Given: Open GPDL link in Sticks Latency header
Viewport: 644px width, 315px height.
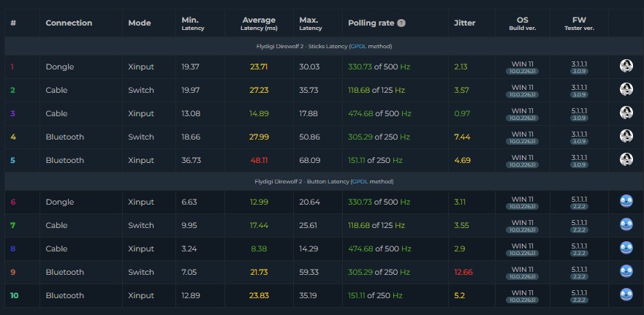Looking at the screenshot, I should click(359, 46).
